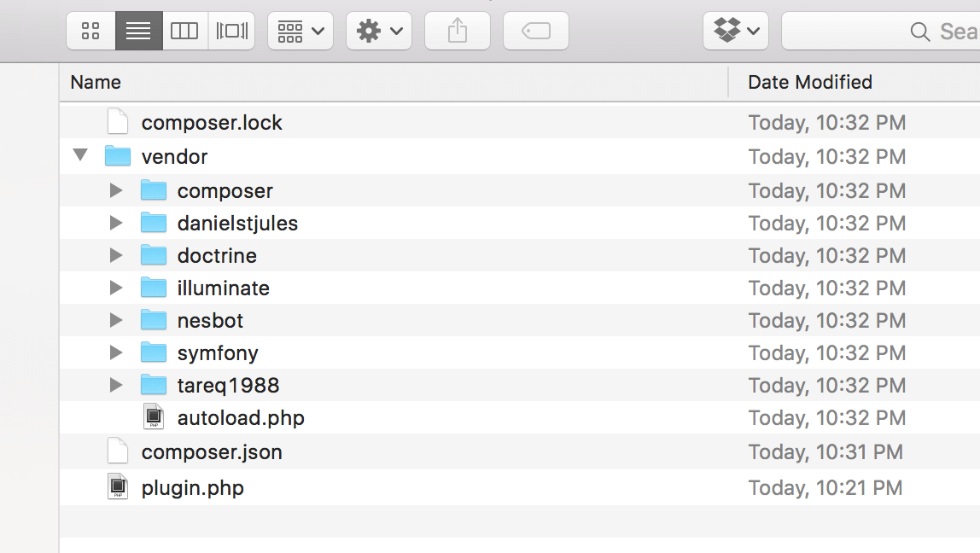Click the plugin.php file name

(193, 488)
